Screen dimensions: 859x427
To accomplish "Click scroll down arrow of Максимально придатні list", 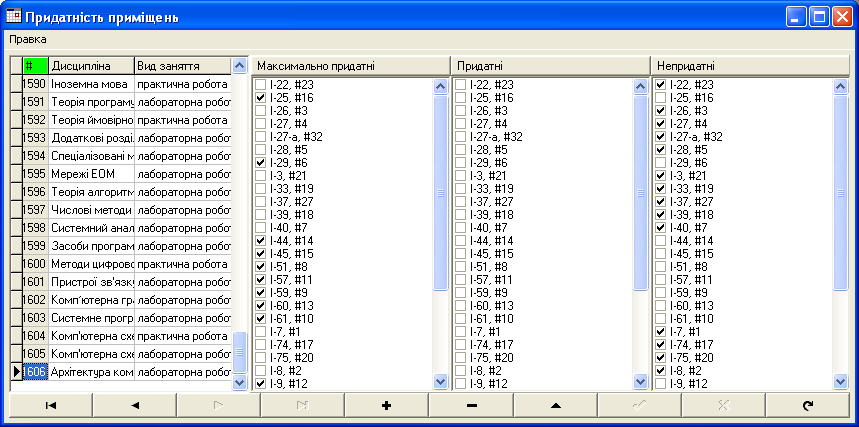I will 440,382.
